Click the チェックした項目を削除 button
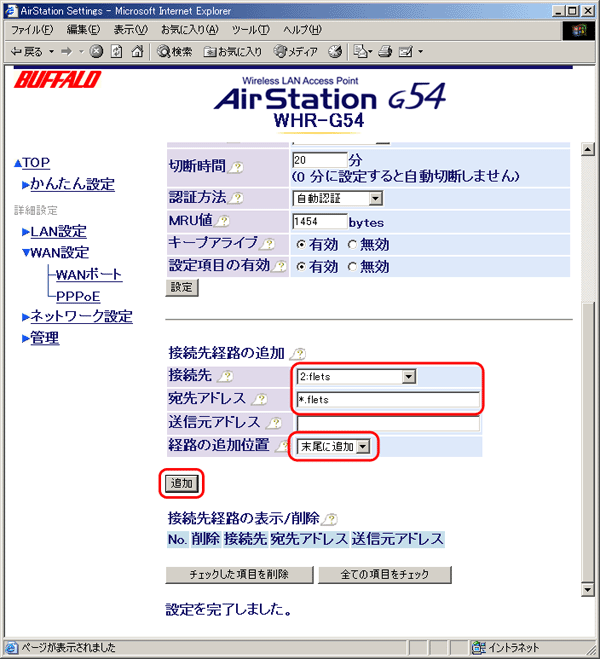 pos(239,575)
